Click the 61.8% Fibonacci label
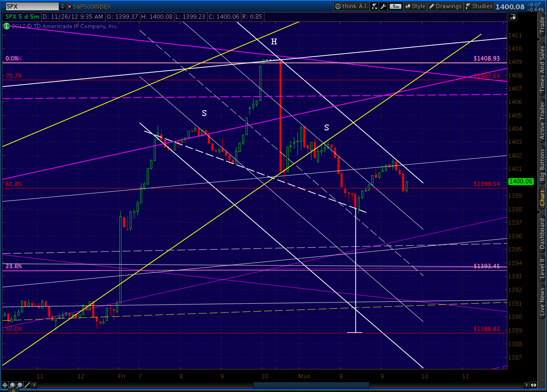 14,184
